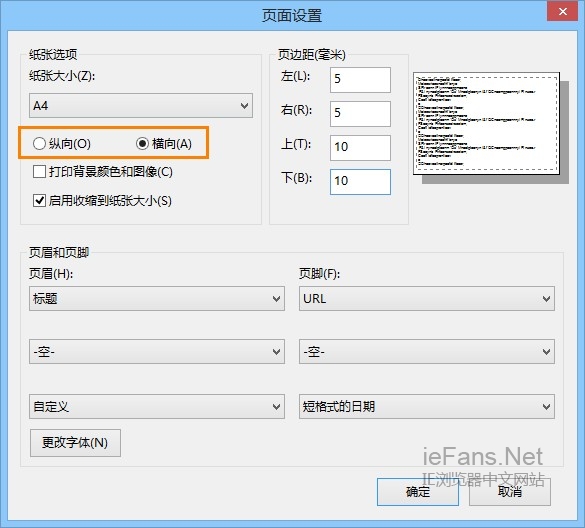The height and width of the screenshot is (528, 585).
Task: Expand the second header -空- dropdown
Action: click(x=157, y=352)
